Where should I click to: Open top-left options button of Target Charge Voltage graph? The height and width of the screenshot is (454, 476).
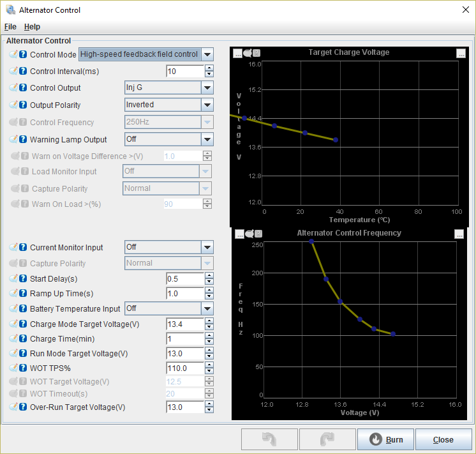(237, 54)
